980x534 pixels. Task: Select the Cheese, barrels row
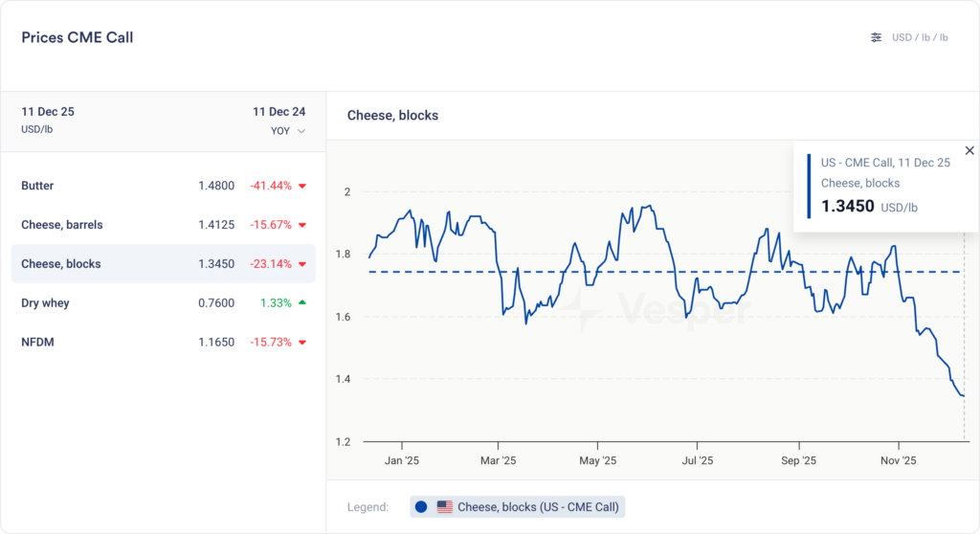[x=163, y=225]
